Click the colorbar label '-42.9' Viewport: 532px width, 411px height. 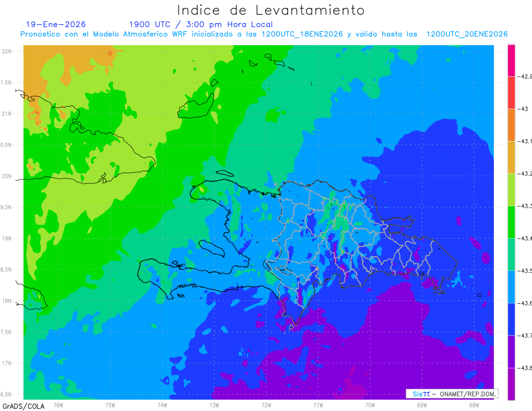tap(525, 76)
